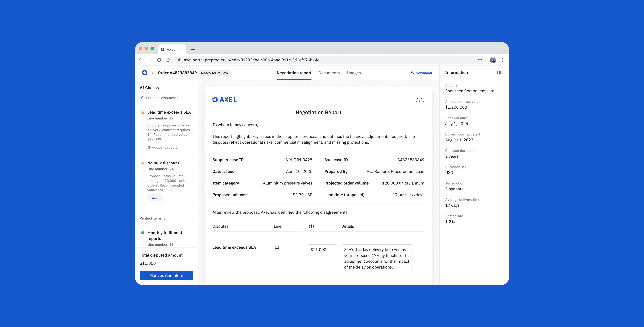Image resolution: width=644 pixels, height=327 pixels.
Task: Click the Details column header
Action: 347,226
